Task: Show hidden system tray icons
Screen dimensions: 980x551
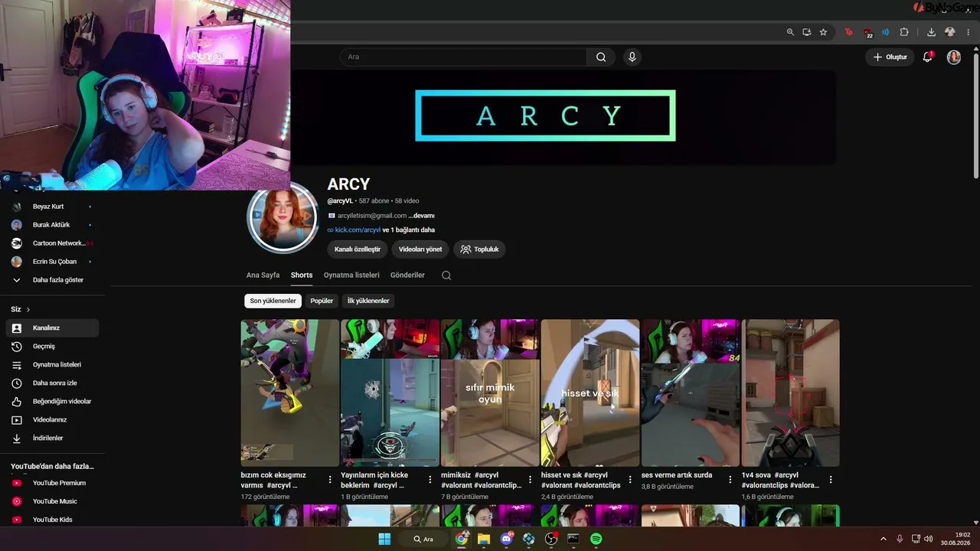Action: 884,539
